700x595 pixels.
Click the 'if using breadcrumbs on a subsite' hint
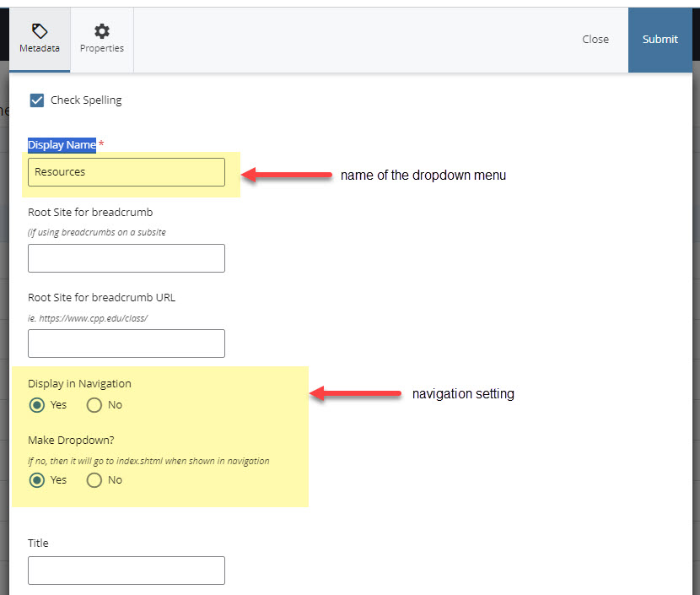(x=96, y=232)
